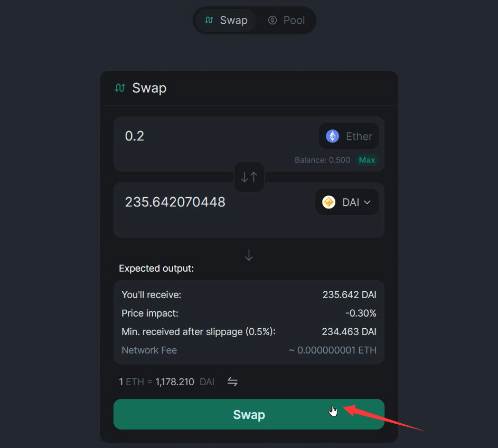This screenshot has width=498, height=448.
Task: Click Max to use full Ether balance
Action: point(367,160)
